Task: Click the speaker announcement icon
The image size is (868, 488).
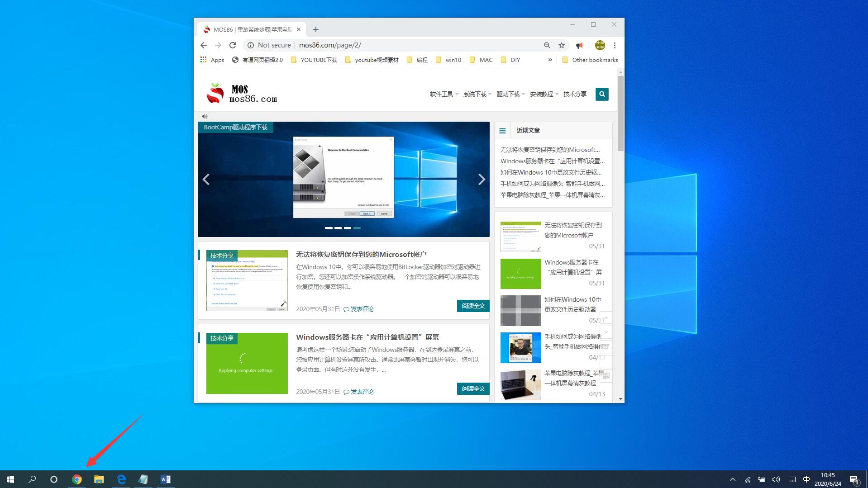Action: [205, 116]
